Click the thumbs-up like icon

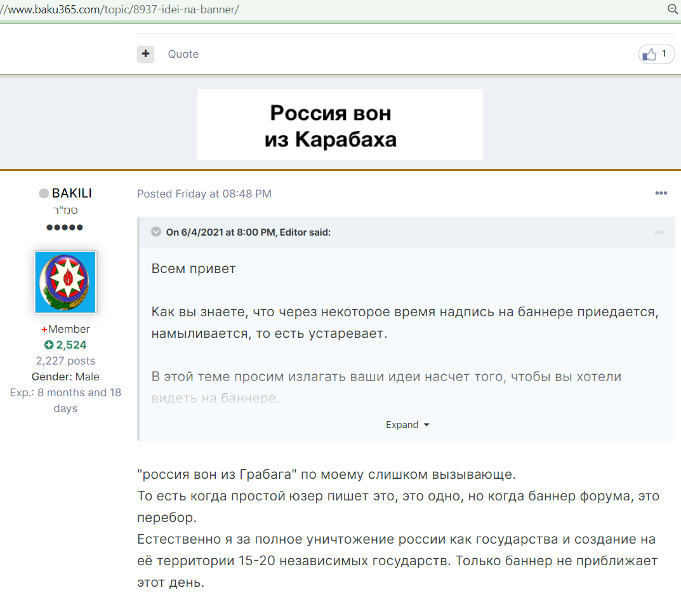649,55
